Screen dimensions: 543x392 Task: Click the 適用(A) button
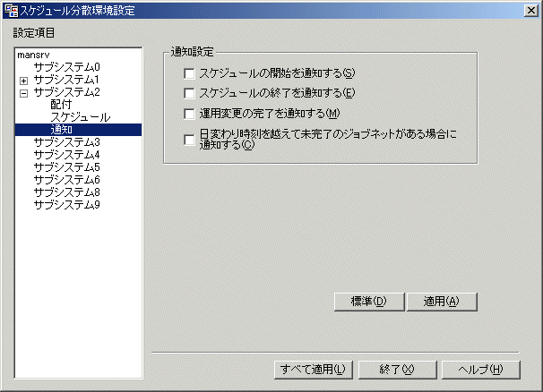click(x=442, y=302)
